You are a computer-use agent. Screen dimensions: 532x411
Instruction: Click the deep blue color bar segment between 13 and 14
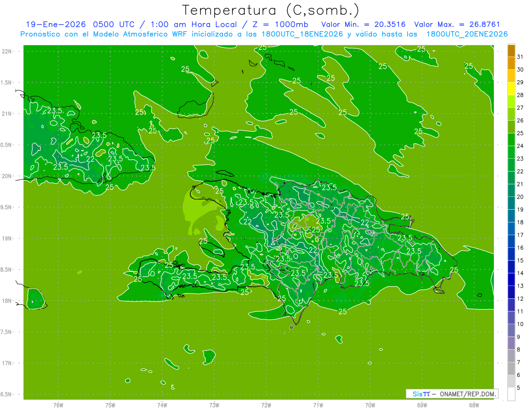(511, 279)
